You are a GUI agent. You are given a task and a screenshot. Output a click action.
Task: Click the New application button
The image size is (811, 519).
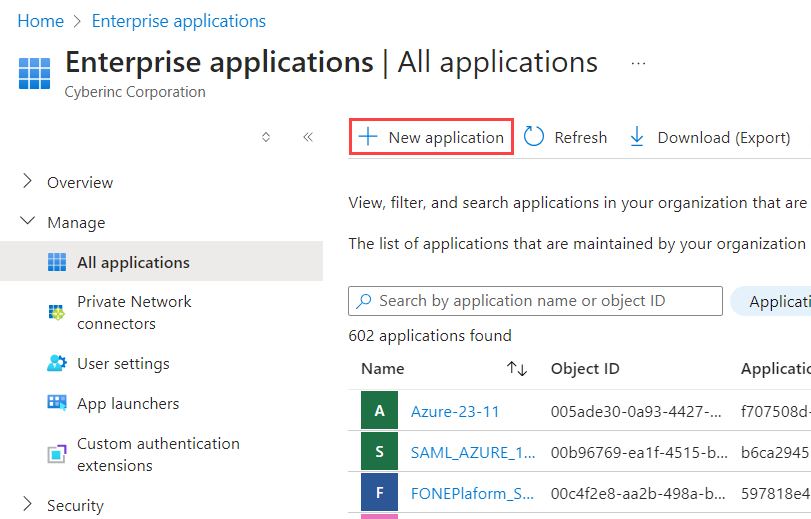tap(431, 137)
